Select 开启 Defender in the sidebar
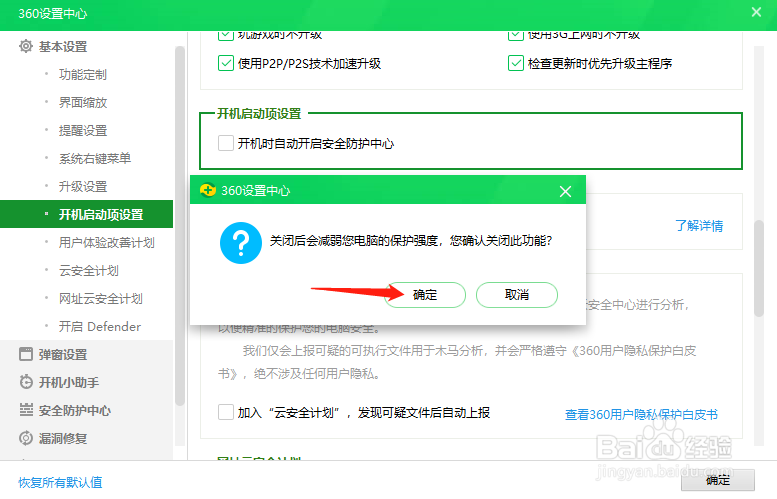Viewport: 777px width, 499px height. point(100,327)
